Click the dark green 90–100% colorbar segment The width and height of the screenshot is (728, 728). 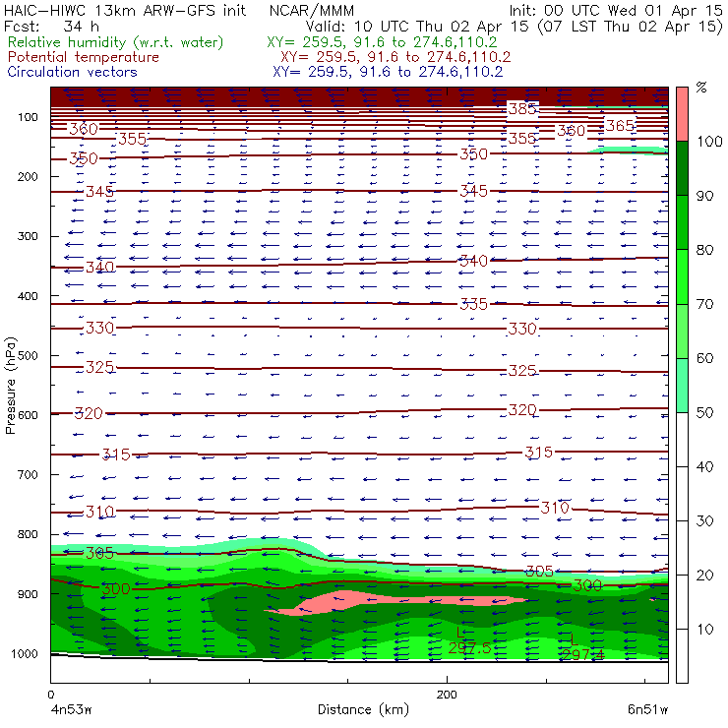(682, 168)
